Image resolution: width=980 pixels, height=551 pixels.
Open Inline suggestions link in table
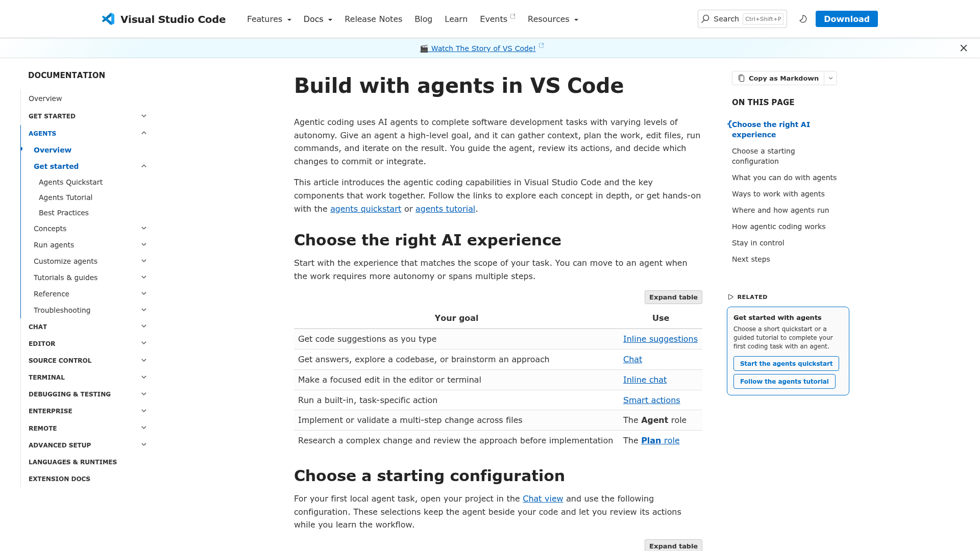coord(660,339)
